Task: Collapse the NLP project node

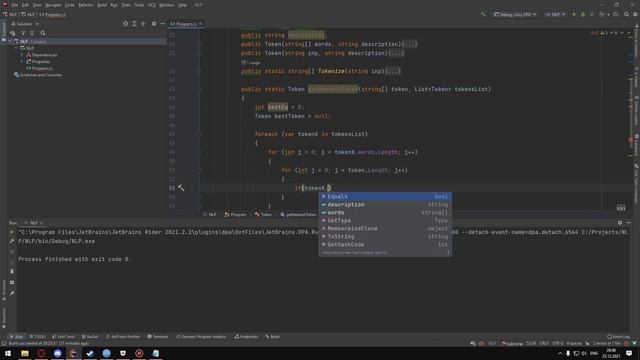Action: click(16, 48)
